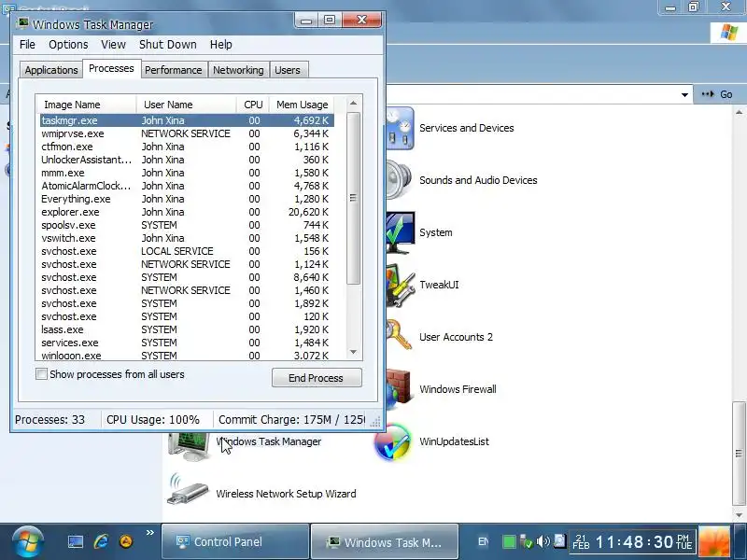This screenshot has height=560, width=747.
Task: Sort by Mem Usage column header
Action: pyautogui.click(x=302, y=105)
